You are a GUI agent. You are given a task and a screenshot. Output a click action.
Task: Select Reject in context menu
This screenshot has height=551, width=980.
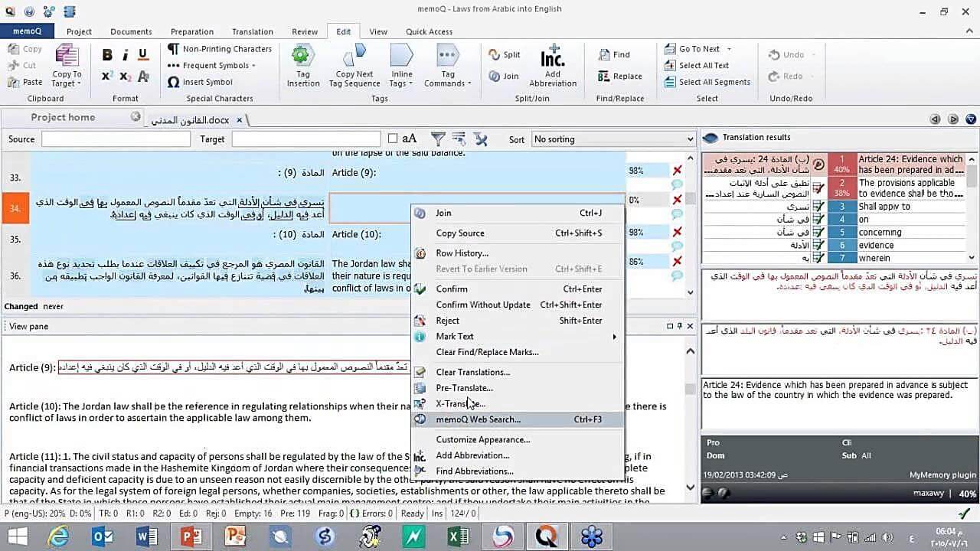518,321
